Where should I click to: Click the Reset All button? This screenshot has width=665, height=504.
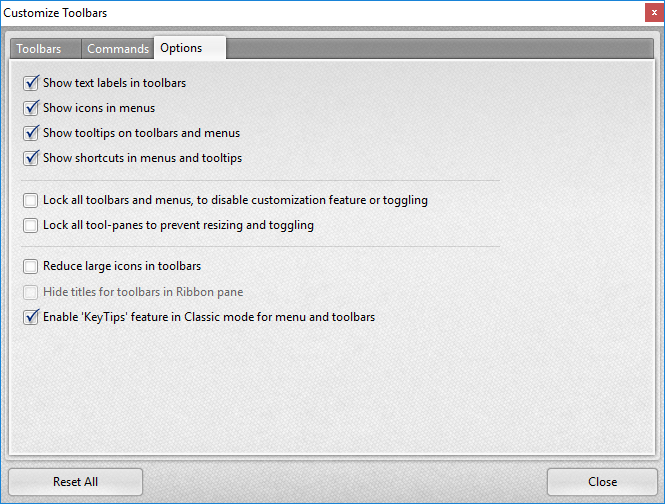[x=75, y=482]
